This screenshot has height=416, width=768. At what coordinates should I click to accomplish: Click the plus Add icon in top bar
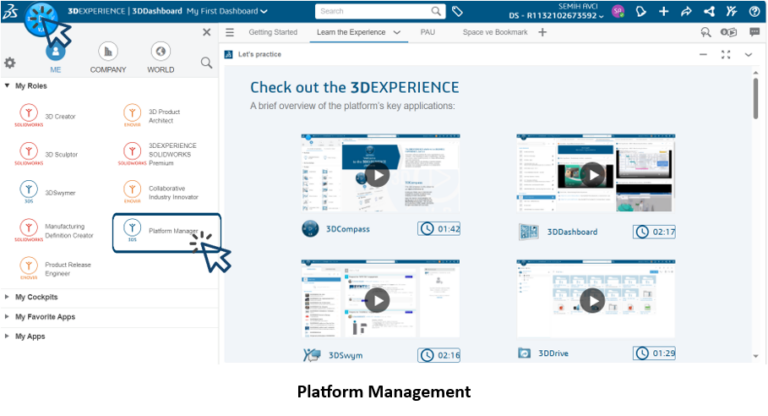tap(663, 12)
